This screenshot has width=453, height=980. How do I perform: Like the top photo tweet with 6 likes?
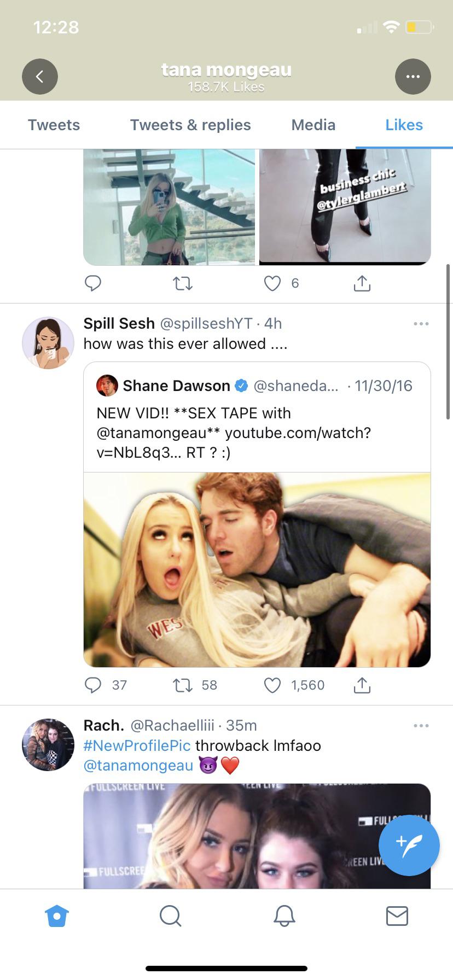[x=272, y=283]
